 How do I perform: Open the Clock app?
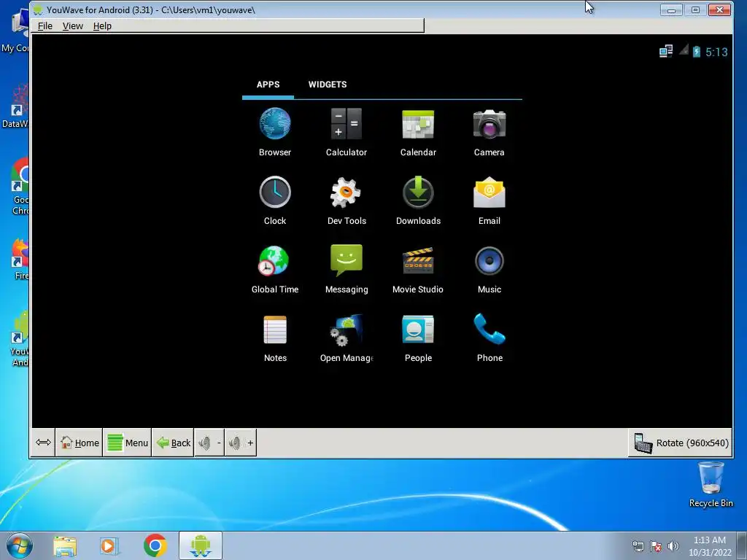click(275, 201)
